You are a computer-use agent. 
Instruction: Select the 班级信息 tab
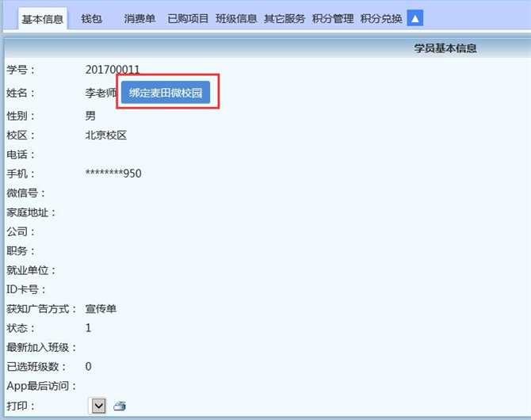tap(236, 19)
